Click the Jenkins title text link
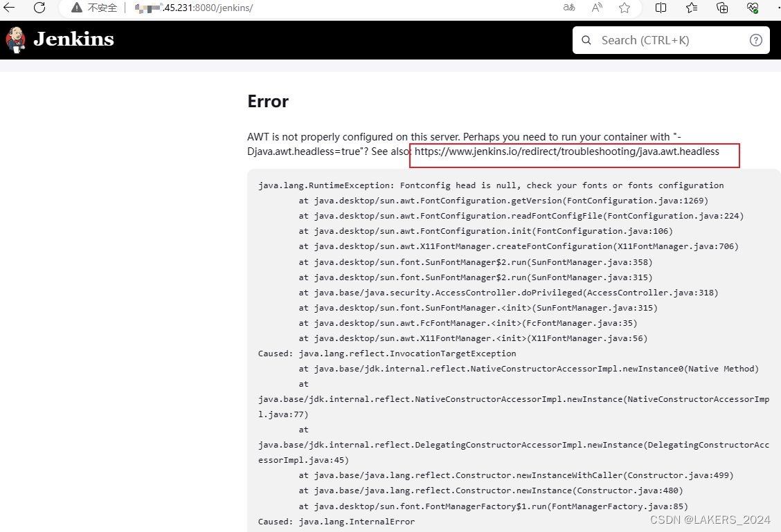The height and width of the screenshot is (532, 781). tap(73, 39)
